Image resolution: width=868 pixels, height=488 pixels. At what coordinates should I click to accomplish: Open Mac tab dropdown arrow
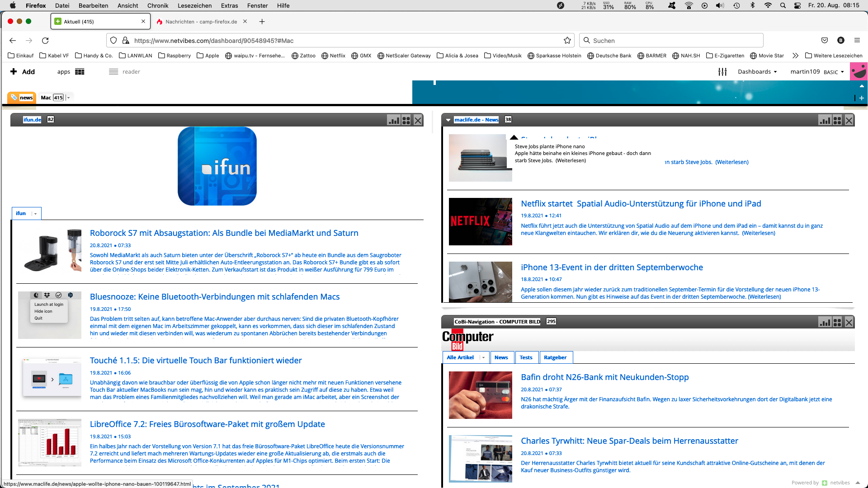pos(68,98)
